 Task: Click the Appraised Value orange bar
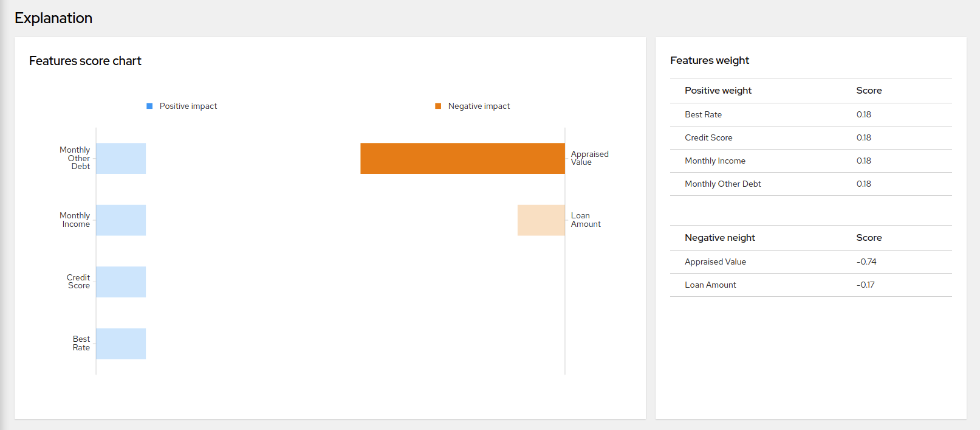[x=462, y=159]
